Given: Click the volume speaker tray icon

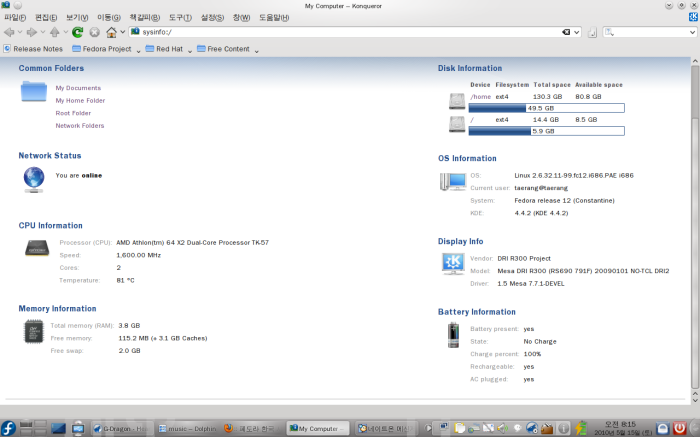Looking at the screenshot, I should coord(503,429).
